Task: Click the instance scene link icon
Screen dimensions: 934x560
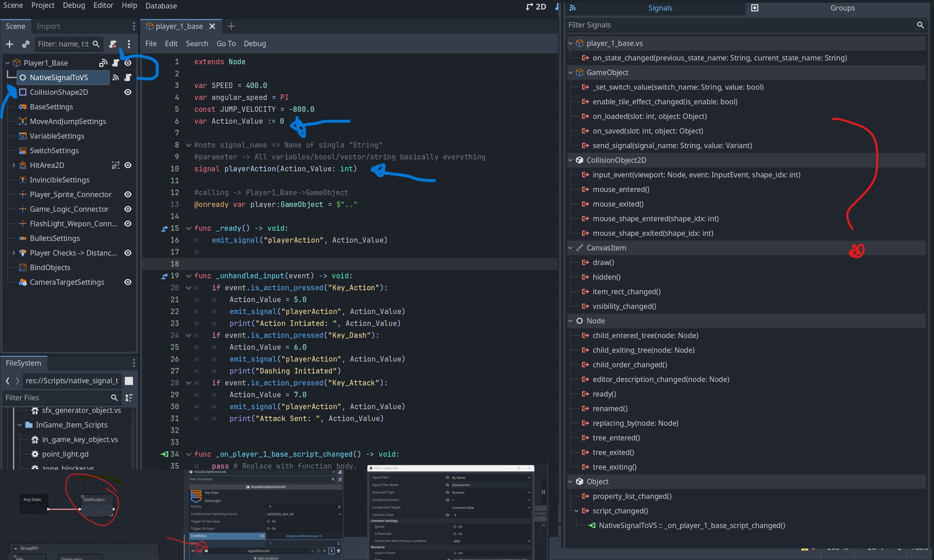Action: tap(26, 44)
